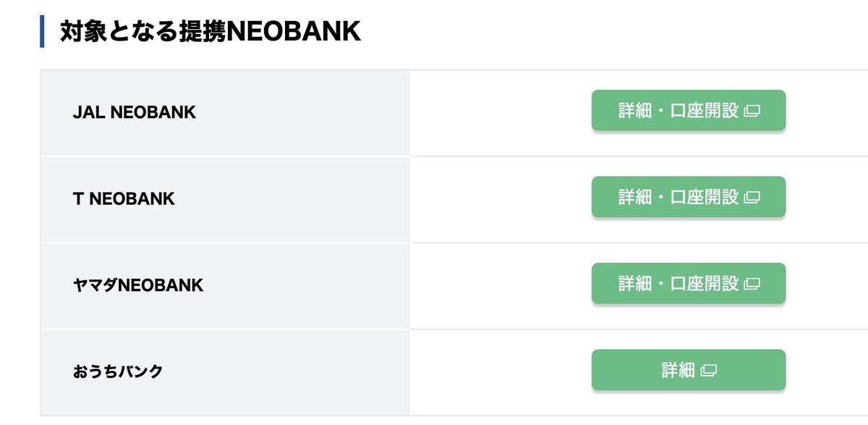This screenshot has width=868, height=425.
Task: Click new-window icon in T NEOBANK button
Action: click(752, 198)
